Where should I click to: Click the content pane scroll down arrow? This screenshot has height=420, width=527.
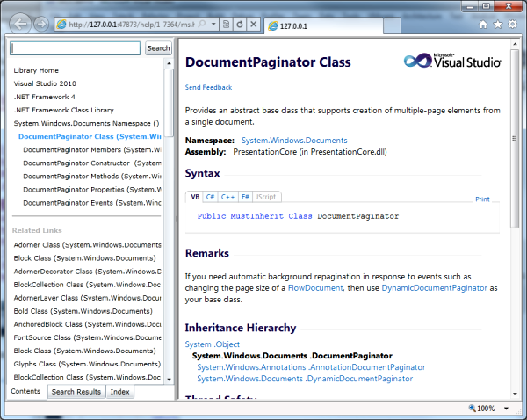(515, 394)
